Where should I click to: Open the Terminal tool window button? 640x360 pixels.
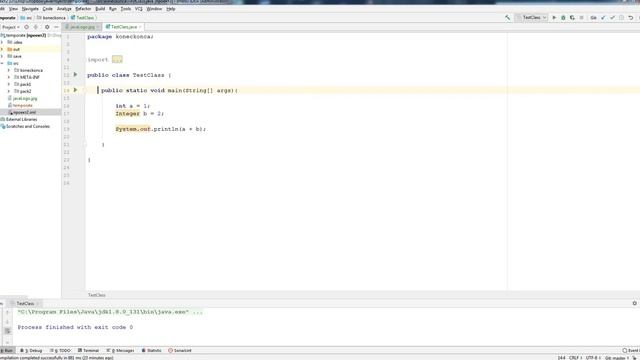(x=89, y=351)
